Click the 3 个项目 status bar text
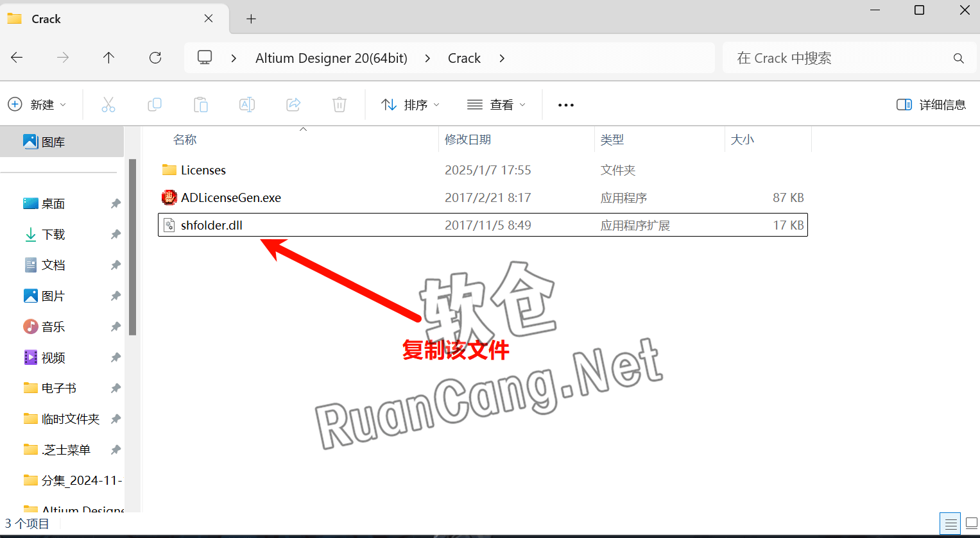The height and width of the screenshot is (538, 980). pos(27,524)
